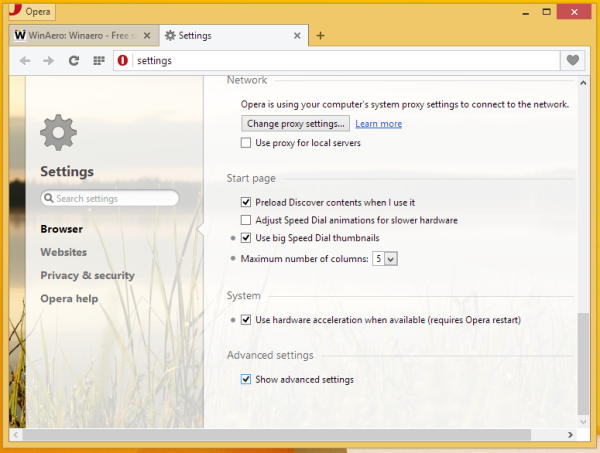Click the address bar showing settings
The height and width of the screenshot is (453, 600).
tap(337, 60)
